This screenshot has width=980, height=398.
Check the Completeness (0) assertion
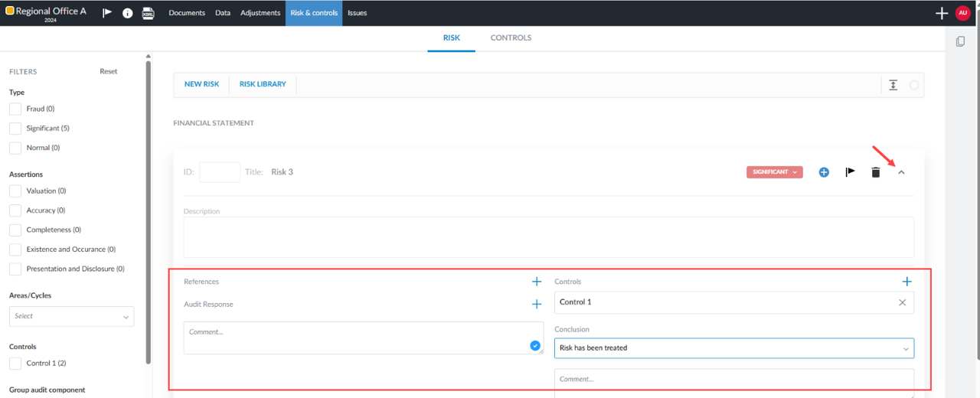tap(15, 230)
